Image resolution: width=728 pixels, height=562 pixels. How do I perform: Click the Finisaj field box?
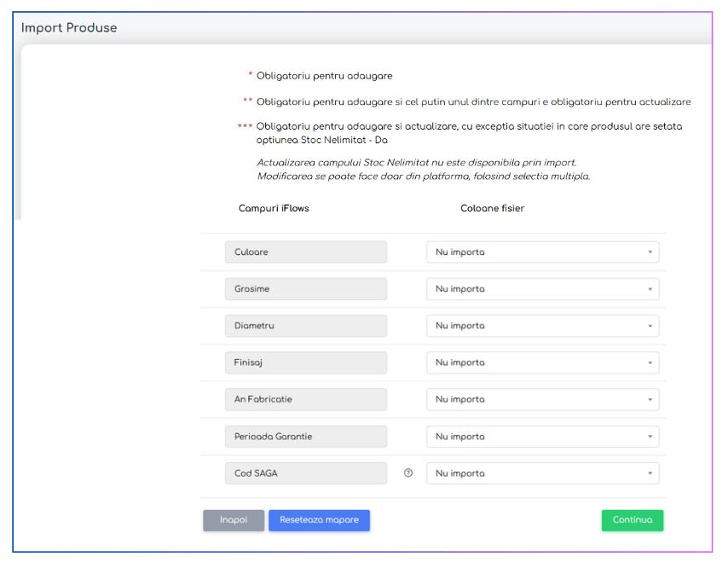pos(305,362)
